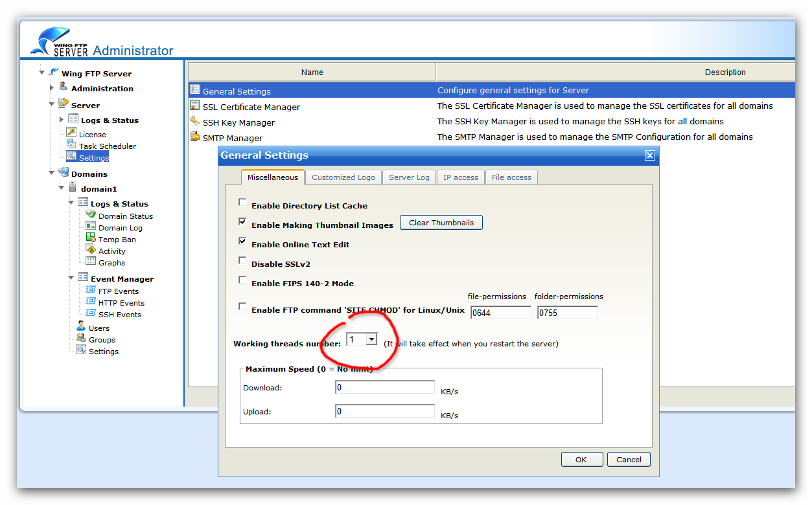This screenshot has width=812, height=505.
Task: Click the domain1 server icon
Action: tap(73, 188)
